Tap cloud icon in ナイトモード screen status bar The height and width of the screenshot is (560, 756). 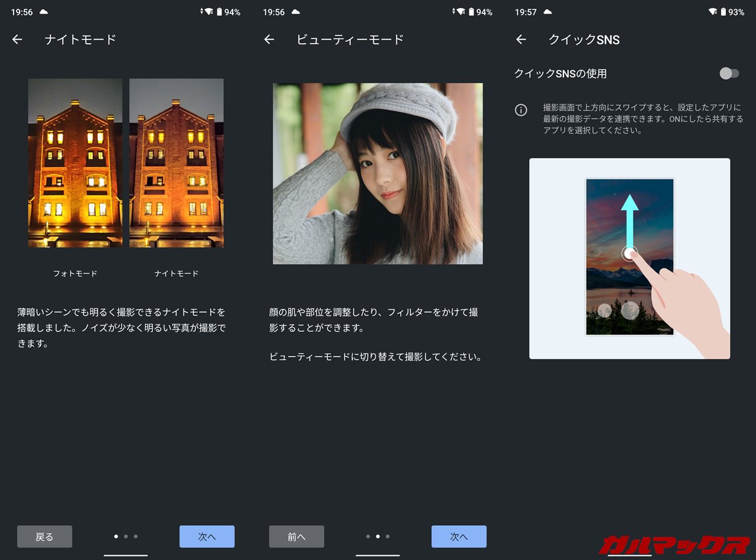click(x=44, y=12)
